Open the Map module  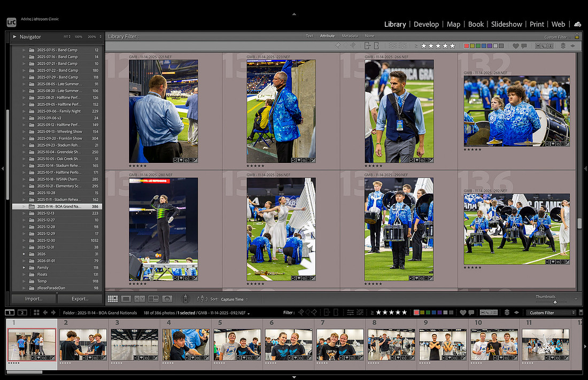point(453,25)
